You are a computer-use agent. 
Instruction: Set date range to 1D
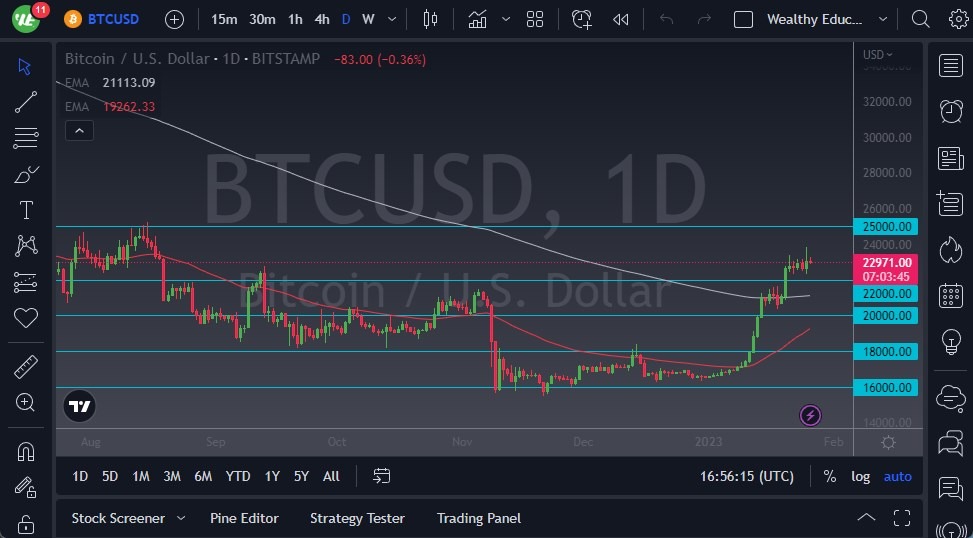(x=80, y=477)
